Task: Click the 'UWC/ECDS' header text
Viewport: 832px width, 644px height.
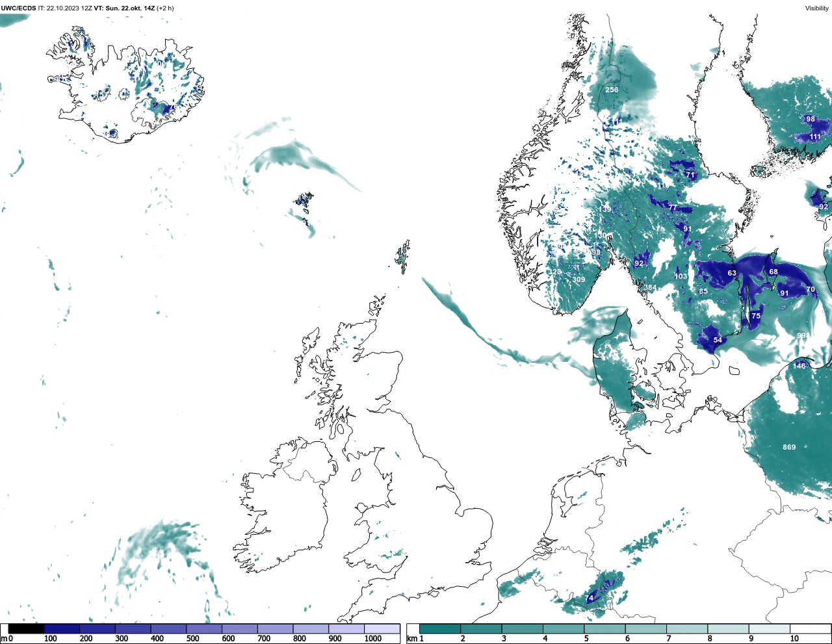Action: pyautogui.click(x=18, y=8)
